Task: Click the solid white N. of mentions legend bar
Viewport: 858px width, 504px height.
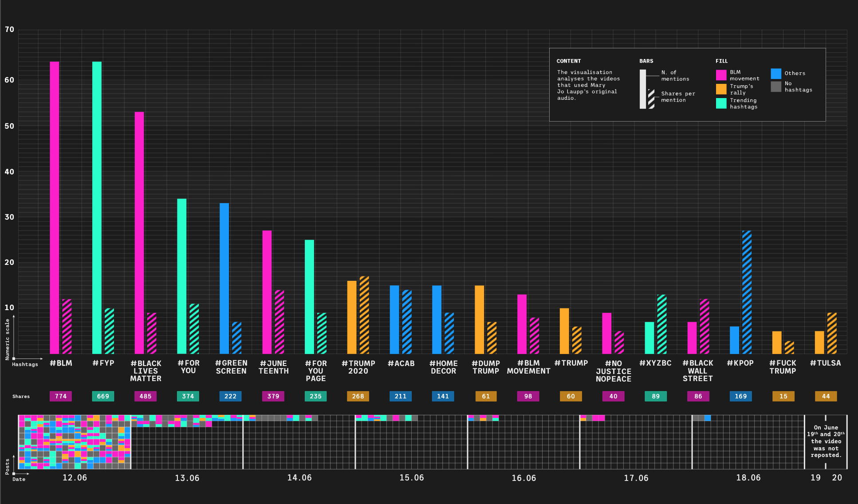Action: click(642, 89)
